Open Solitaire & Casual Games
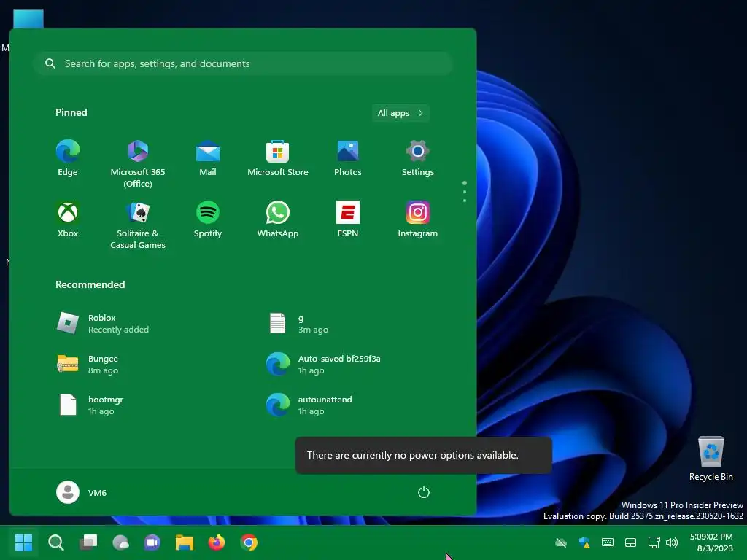 (x=138, y=225)
